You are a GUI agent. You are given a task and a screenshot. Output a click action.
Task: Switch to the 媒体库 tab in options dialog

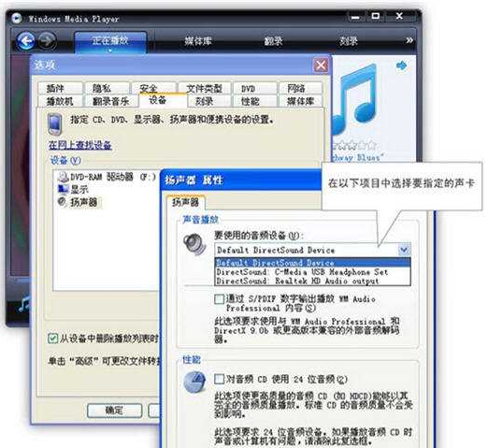pyautogui.click(x=301, y=101)
